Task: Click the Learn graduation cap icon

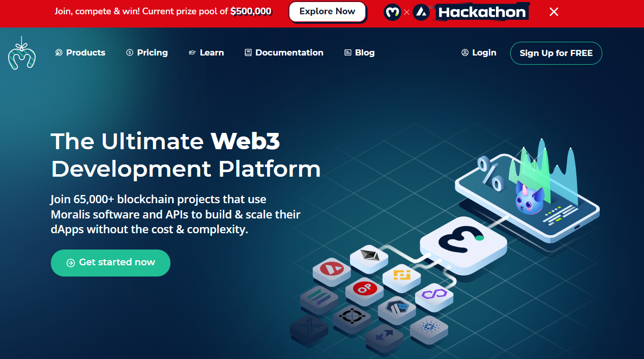Action: [x=192, y=52]
